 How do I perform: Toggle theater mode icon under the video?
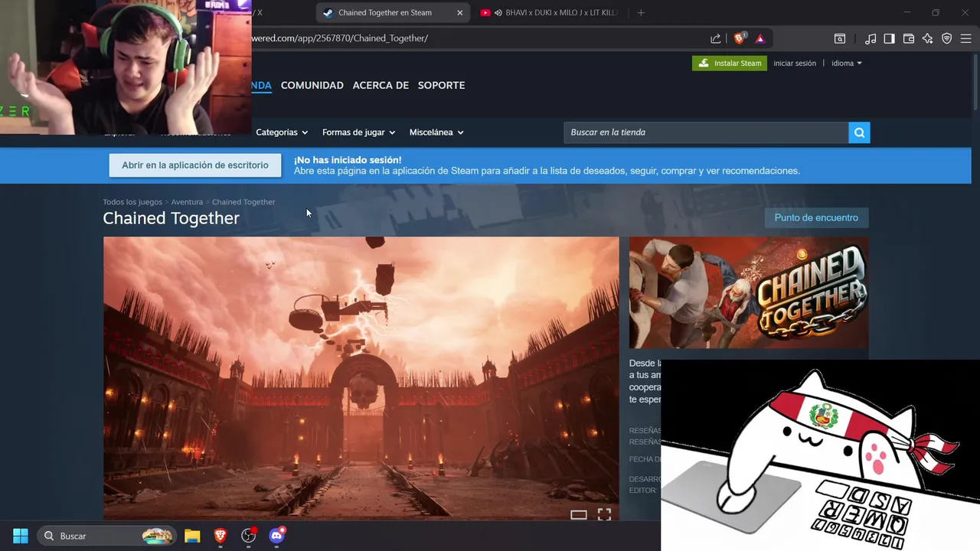[x=579, y=515]
